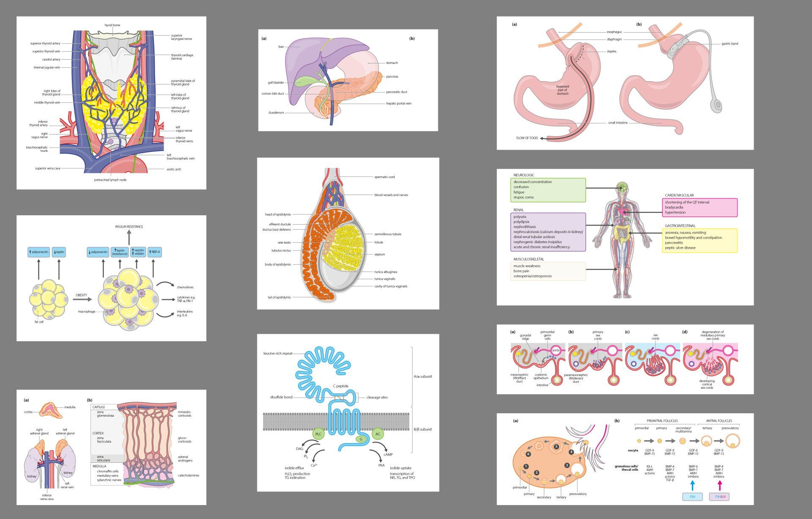
Task: Open the sex cords development illustration
Action: 625,359
